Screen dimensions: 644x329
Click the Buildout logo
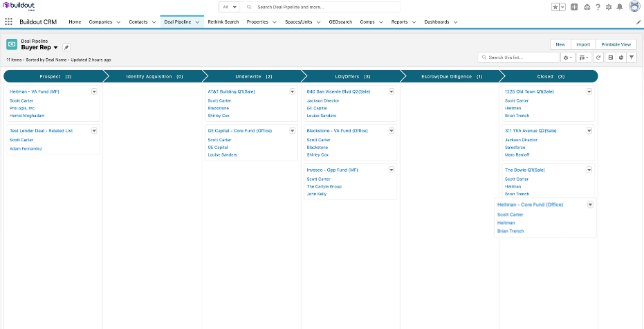tap(19, 6)
